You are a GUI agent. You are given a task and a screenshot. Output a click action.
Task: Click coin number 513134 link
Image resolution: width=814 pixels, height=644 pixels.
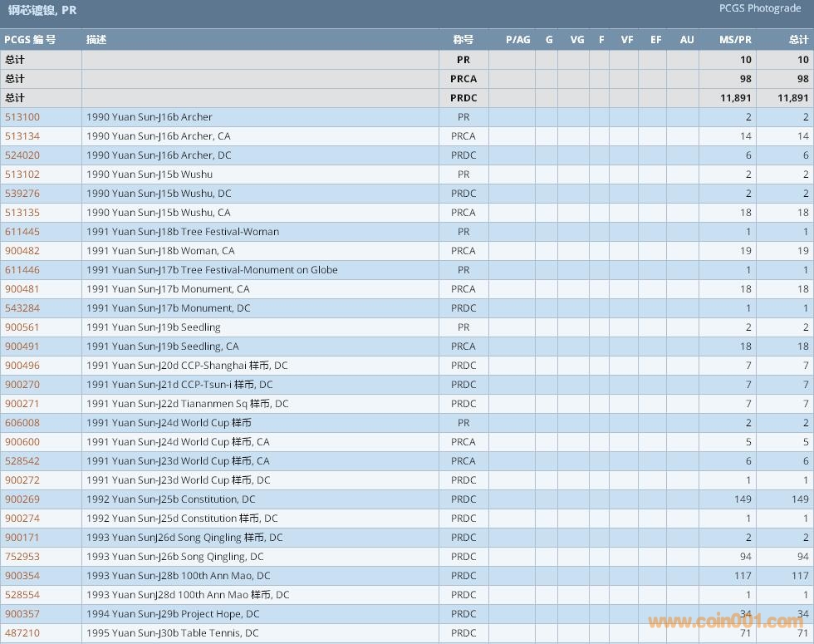(x=22, y=136)
